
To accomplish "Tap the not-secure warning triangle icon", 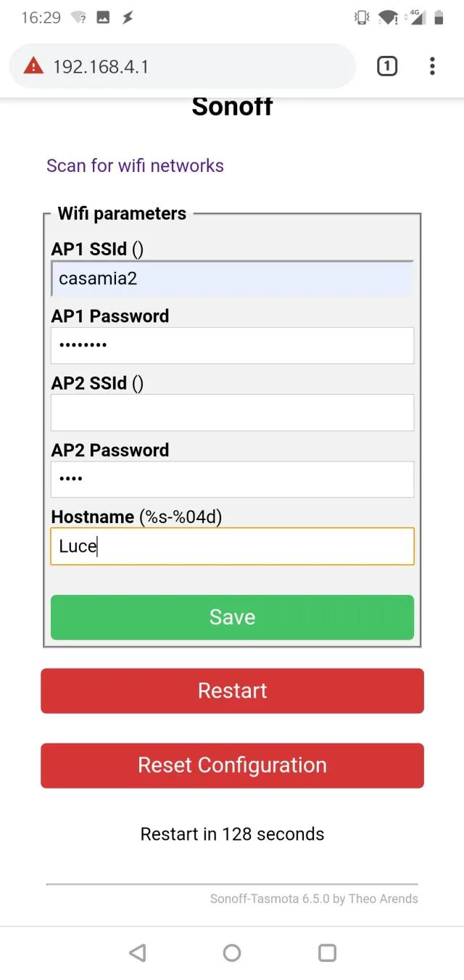I will point(33,67).
